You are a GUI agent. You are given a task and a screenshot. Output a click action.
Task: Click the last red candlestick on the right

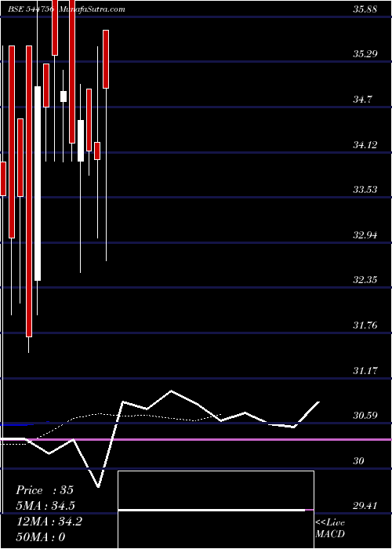(106, 59)
